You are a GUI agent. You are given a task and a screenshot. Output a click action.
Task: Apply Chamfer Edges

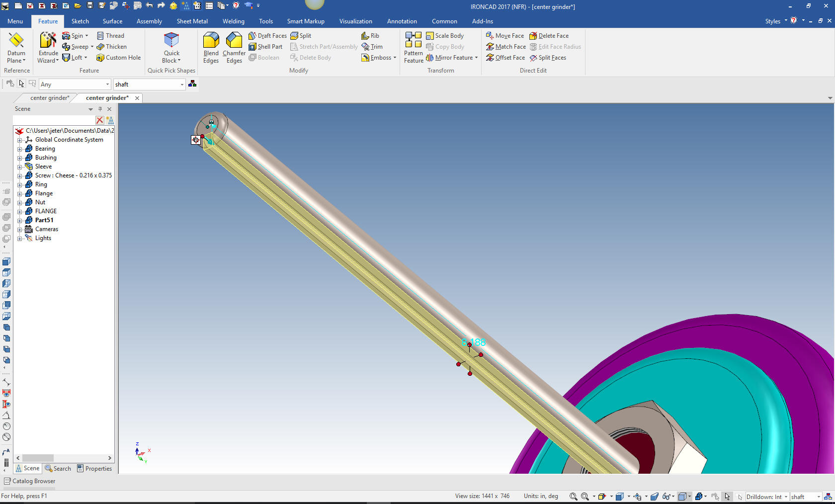click(234, 47)
